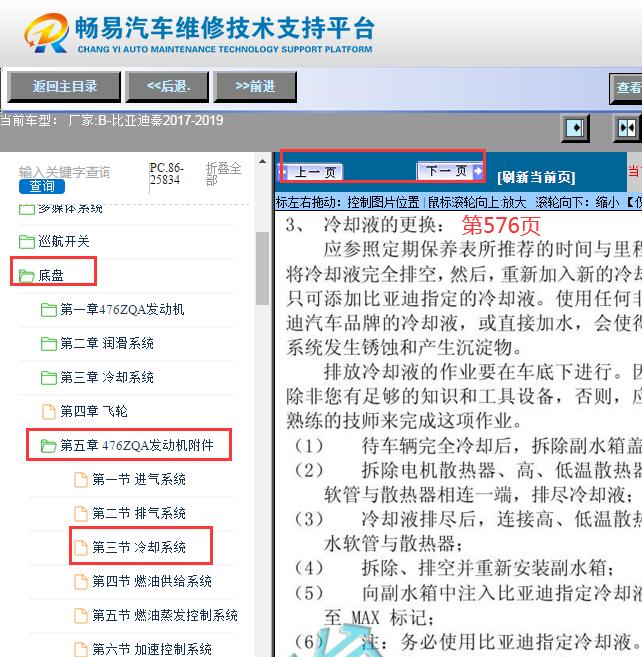Open 第二节 排气系统 document
The image size is (642, 657).
point(139,513)
